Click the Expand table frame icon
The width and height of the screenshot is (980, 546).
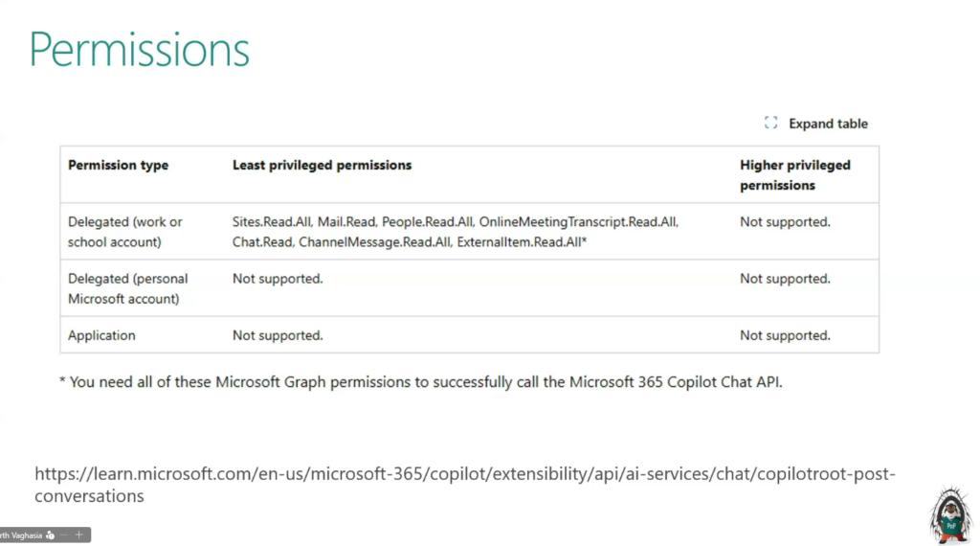click(770, 123)
